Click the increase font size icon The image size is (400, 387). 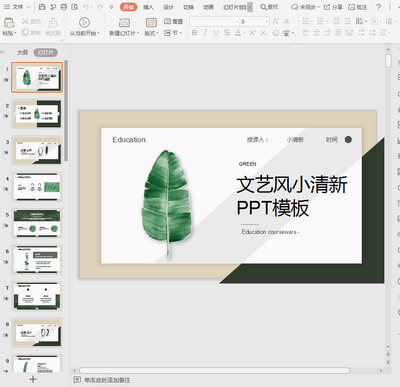click(x=276, y=21)
